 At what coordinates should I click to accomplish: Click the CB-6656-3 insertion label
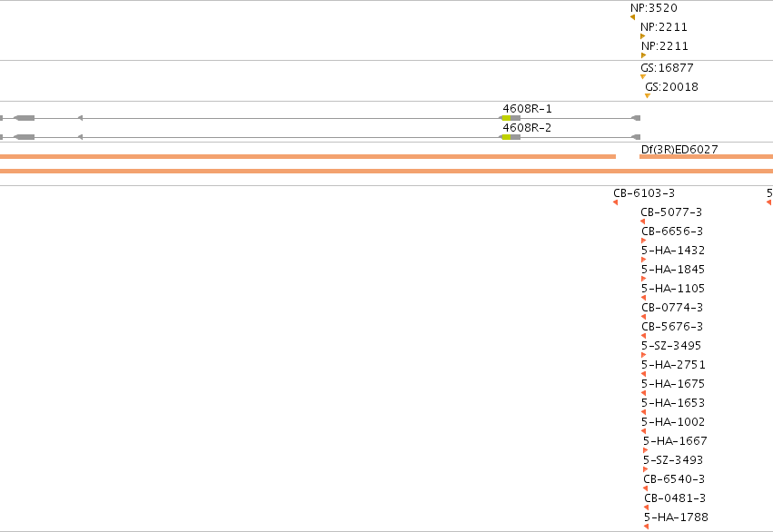[672, 231]
